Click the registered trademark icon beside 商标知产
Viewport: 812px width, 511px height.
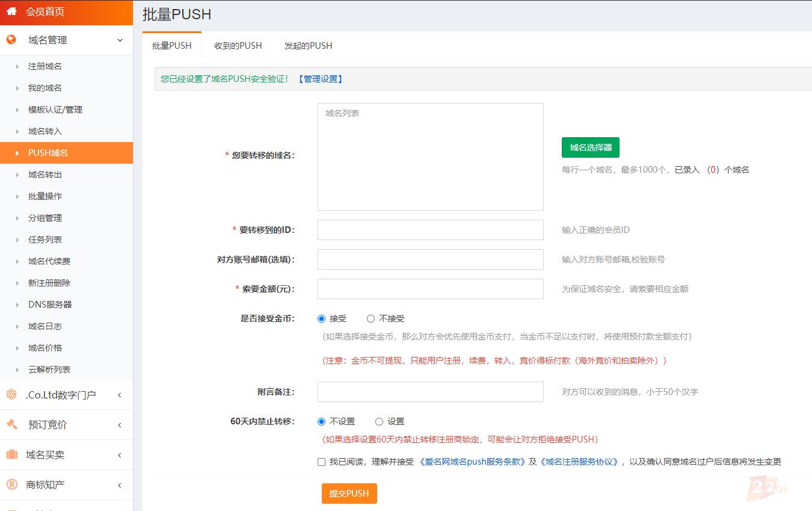[11, 485]
